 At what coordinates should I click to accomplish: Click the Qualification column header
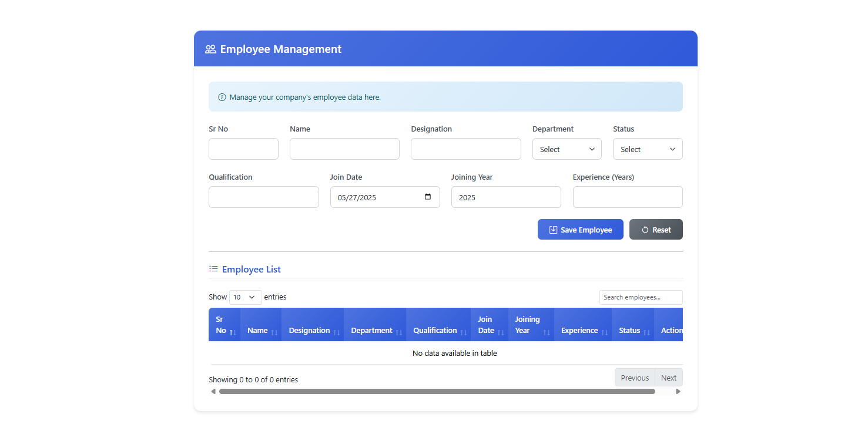pos(435,330)
